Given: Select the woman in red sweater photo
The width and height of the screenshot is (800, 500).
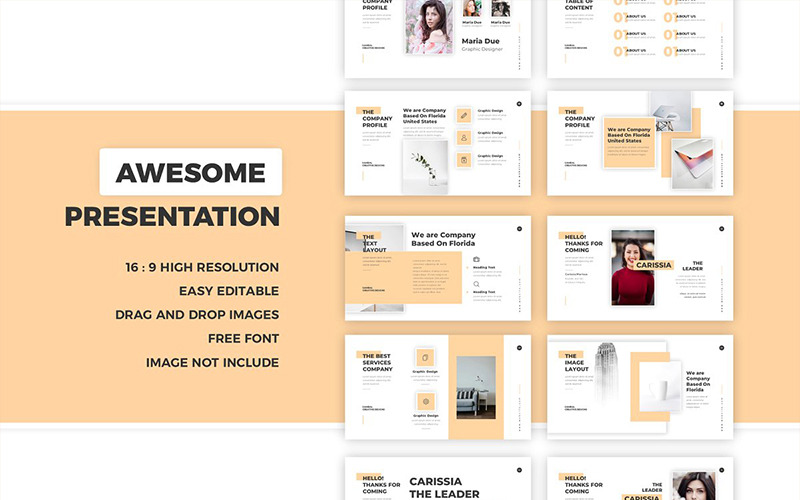Looking at the screenshot, I should tap(633, 268).
